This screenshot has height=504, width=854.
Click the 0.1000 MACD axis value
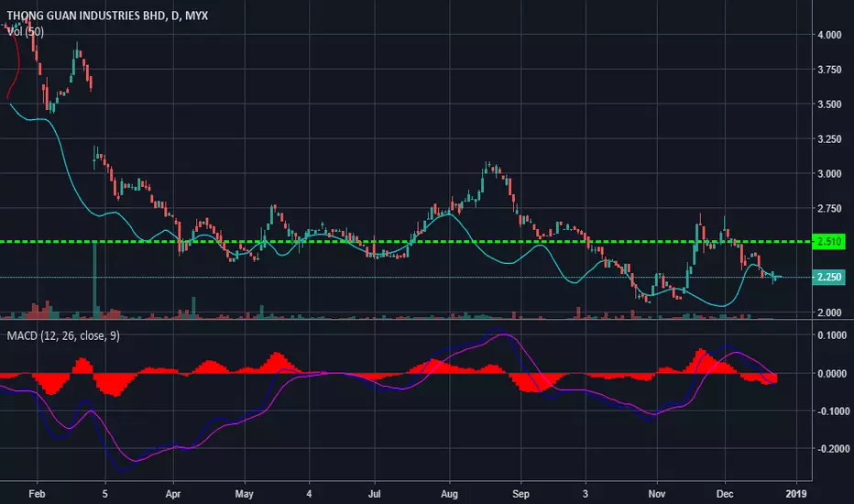[832, 335]
